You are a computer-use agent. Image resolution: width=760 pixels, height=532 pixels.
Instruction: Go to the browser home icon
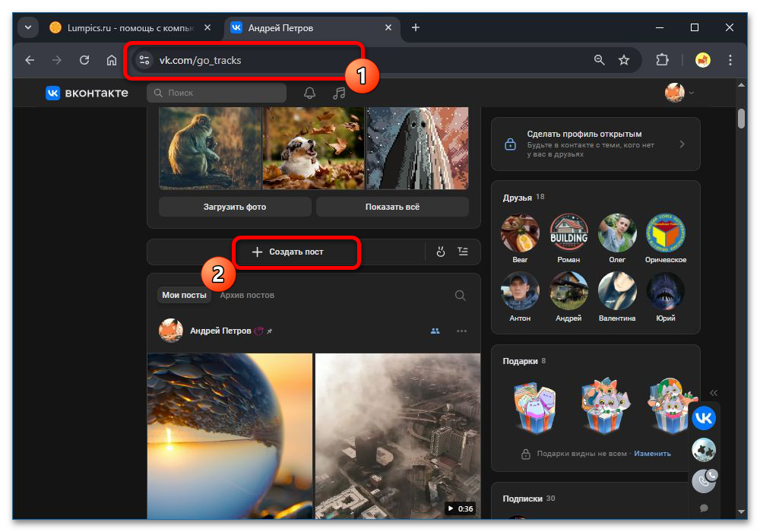tap(112, 60)
